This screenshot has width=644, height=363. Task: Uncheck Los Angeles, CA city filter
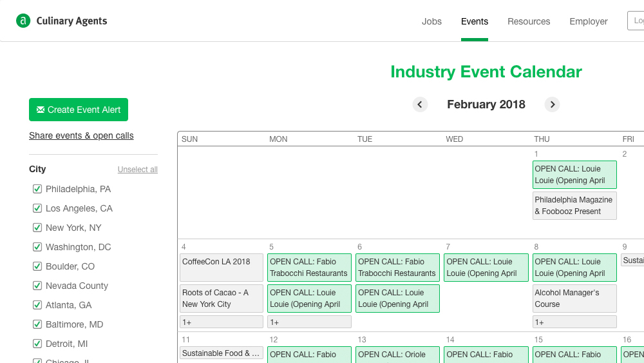tap(37, 208)
